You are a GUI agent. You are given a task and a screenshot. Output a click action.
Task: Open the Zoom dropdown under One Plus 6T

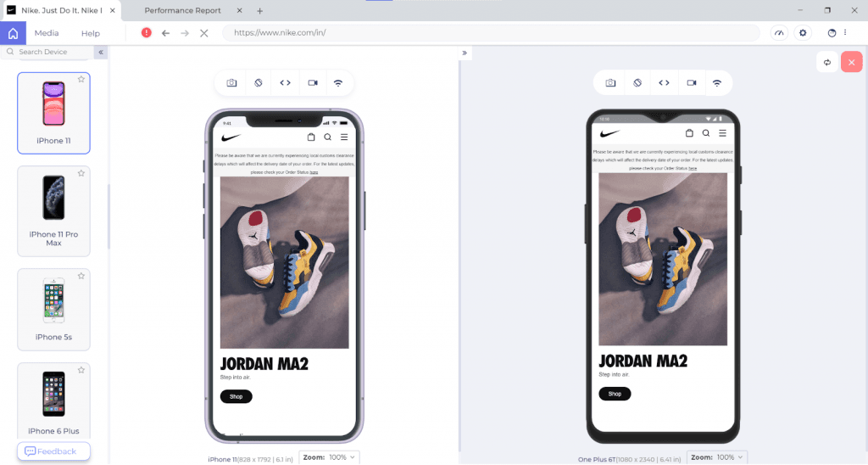pyautogui.click(x=716, y=457)
